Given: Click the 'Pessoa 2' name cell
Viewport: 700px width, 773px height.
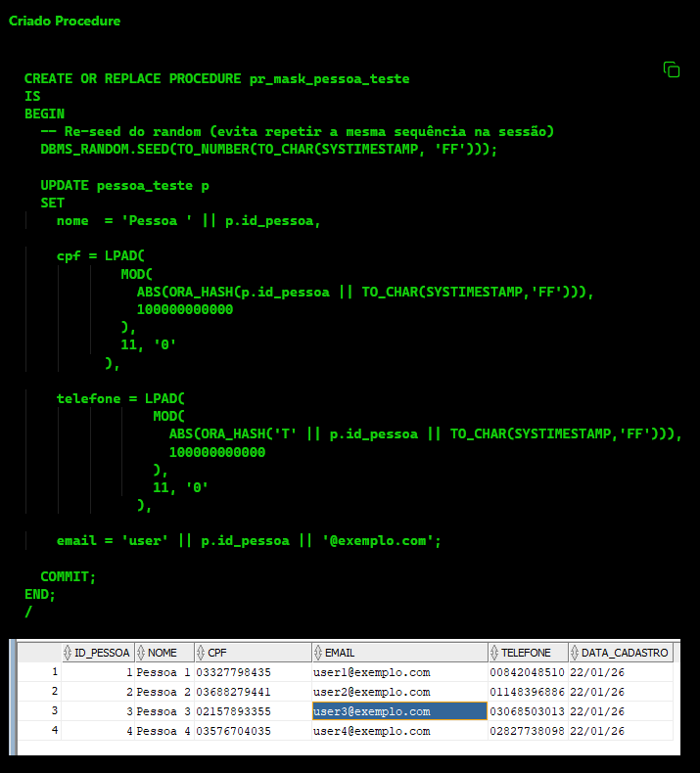Looking at the screenshot, I should coord(163,692).
